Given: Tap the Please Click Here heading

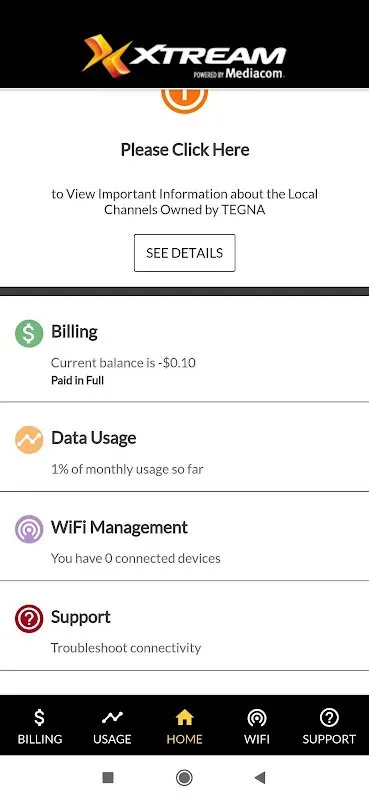Looking at the screenshot, I should coord(185,149).
